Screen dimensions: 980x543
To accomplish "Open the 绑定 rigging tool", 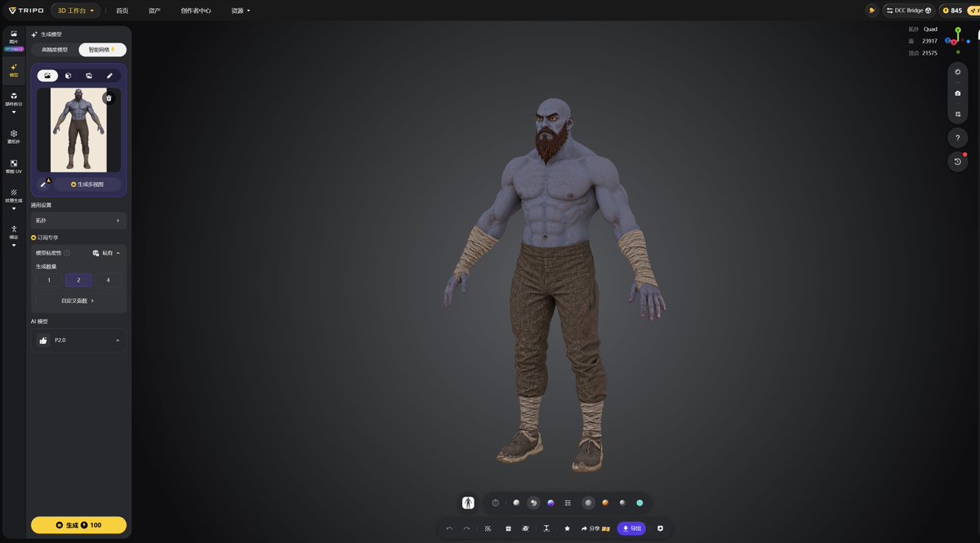I will pos(14,231).
